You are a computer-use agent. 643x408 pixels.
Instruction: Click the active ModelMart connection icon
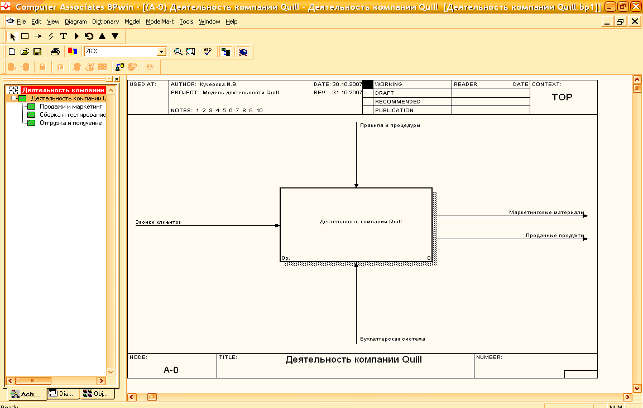point(120,67)
